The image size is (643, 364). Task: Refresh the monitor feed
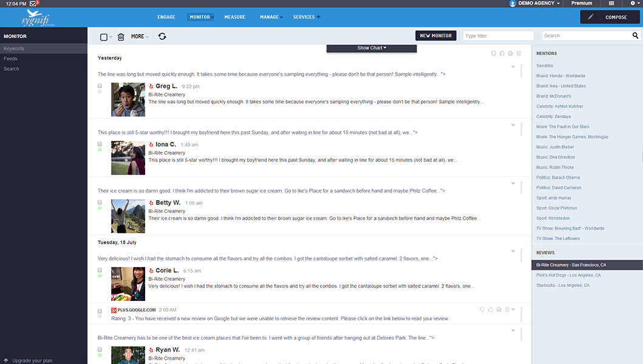(162, 36)
